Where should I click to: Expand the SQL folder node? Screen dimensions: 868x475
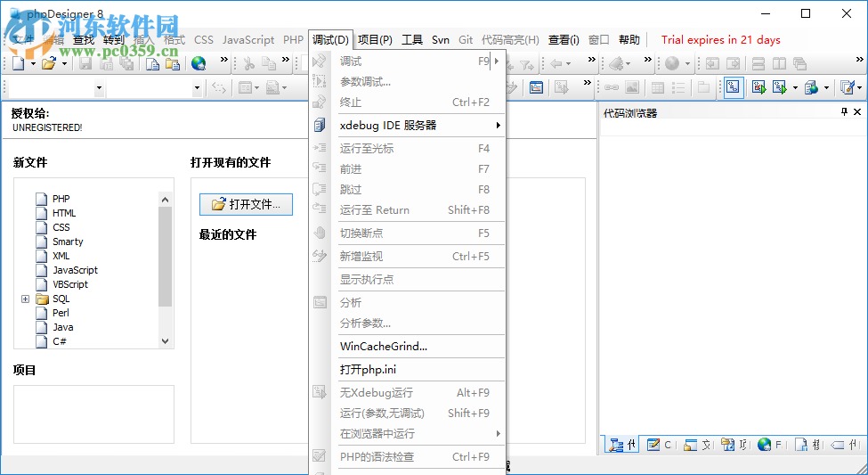(25, 299)
